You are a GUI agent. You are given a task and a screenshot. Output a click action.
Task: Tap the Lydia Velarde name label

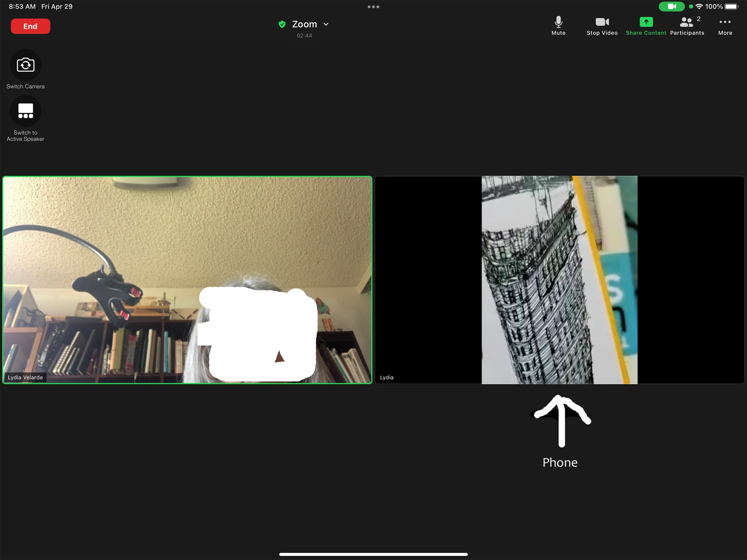point(25,377)
